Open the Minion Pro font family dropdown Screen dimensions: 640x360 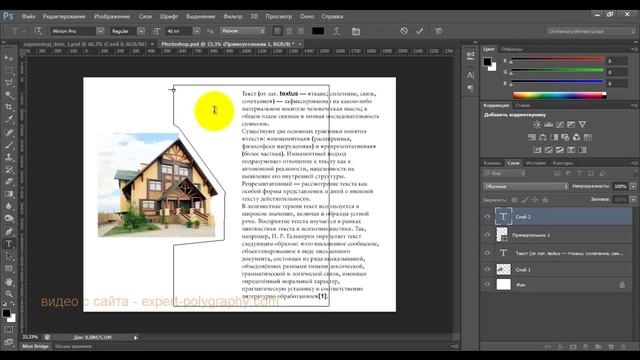tap(100, 31)
